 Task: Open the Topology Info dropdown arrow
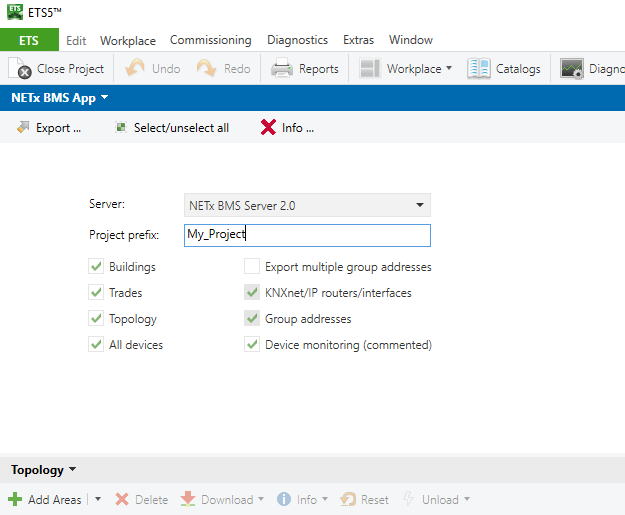pyautogui.click(x=325, y=499)
